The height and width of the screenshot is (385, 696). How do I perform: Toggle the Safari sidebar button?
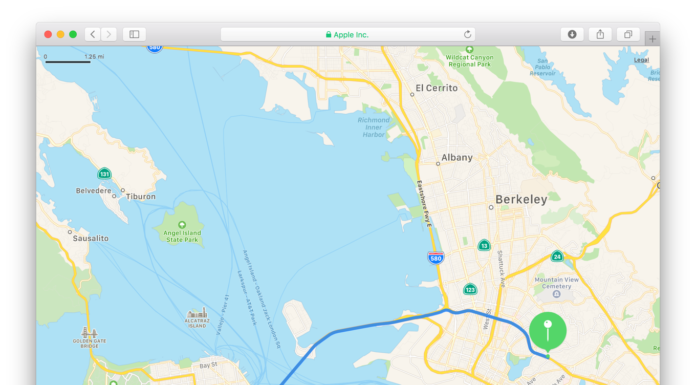point(134,34)
